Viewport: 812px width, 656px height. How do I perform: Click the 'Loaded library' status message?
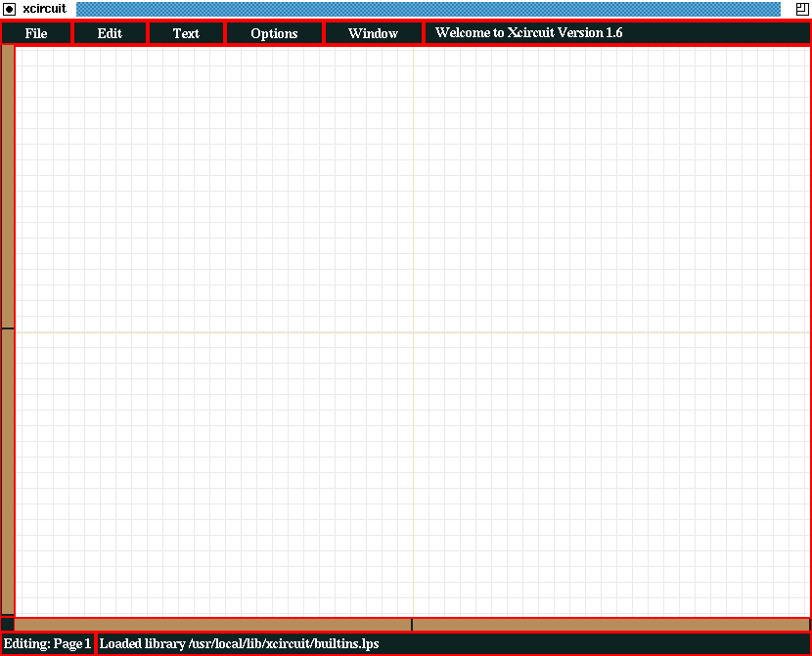[240, 643]
